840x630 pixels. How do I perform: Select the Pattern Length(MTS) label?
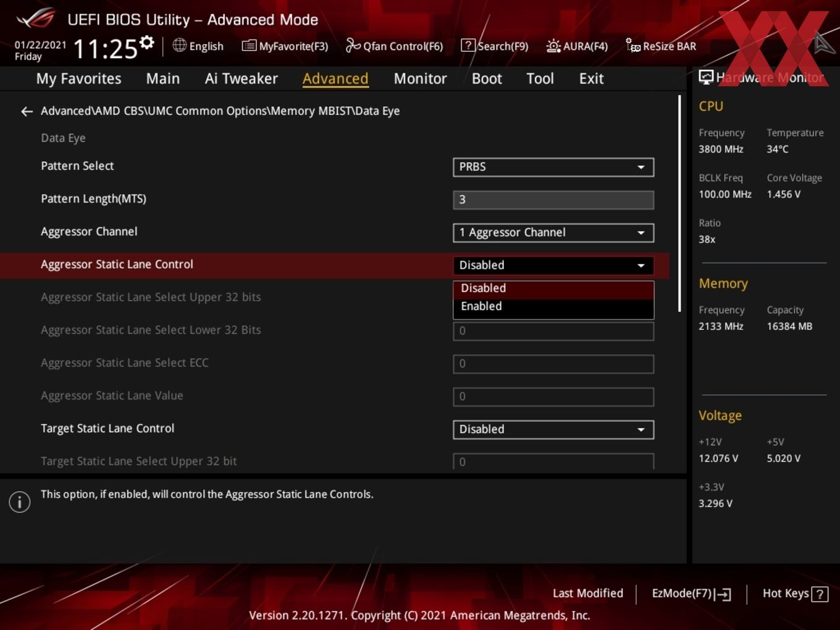click(x=93, y=199)
